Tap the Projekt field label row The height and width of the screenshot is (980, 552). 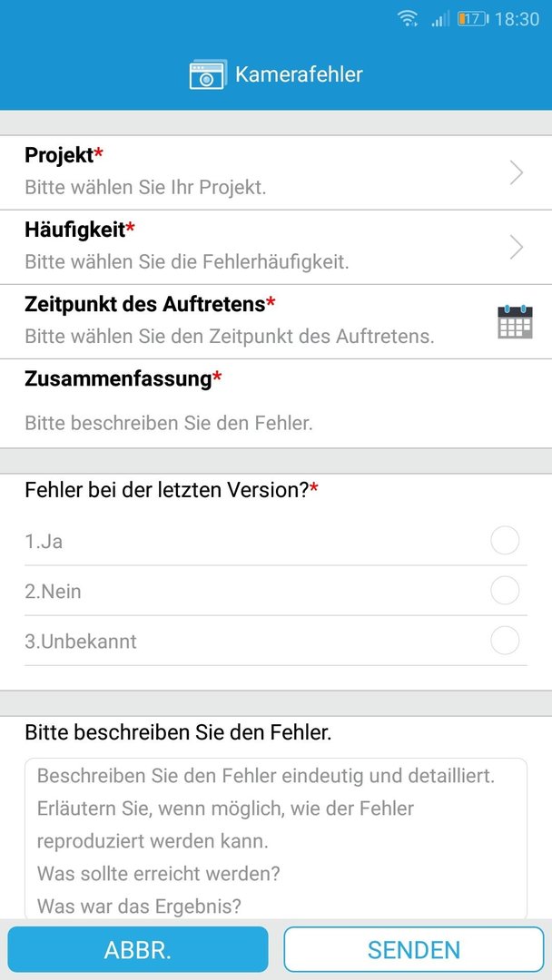[276, 172]
